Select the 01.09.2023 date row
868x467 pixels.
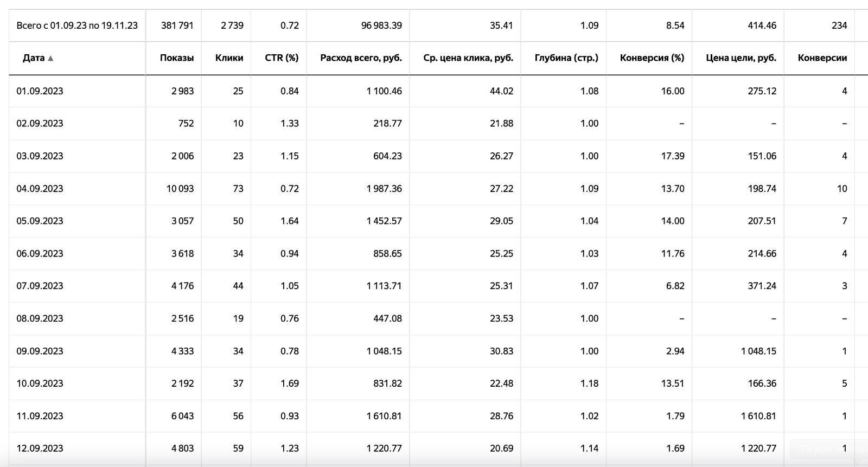coord(432,91)
